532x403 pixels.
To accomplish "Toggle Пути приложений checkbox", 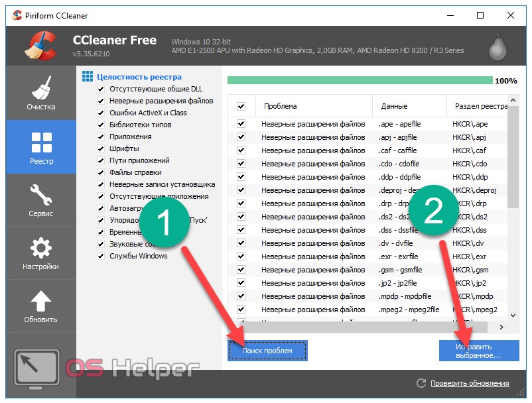I will click(x=101, y=160).
